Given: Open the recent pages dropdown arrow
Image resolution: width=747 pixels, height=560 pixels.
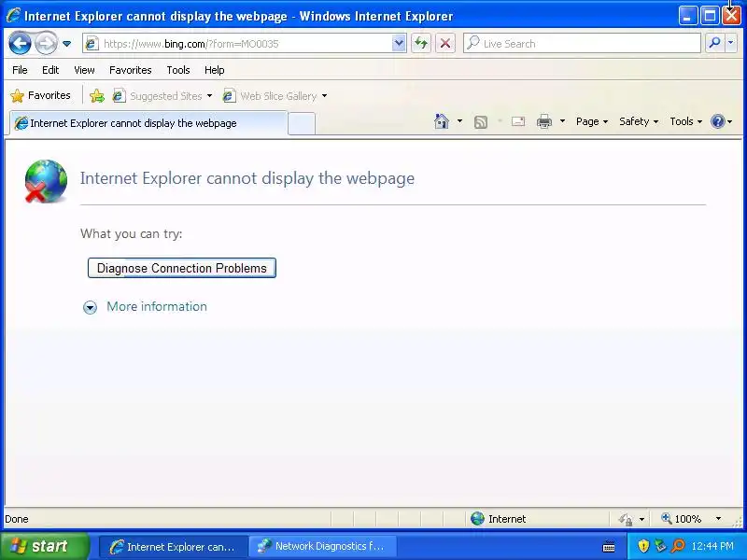Looking at the screenshot, I should click(67, 44).
